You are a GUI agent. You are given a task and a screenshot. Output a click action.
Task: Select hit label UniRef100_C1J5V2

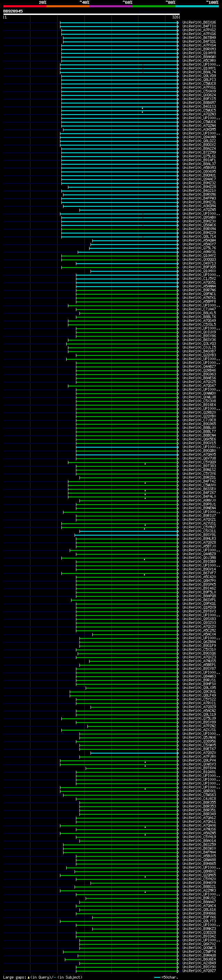(x=199, y=278)
